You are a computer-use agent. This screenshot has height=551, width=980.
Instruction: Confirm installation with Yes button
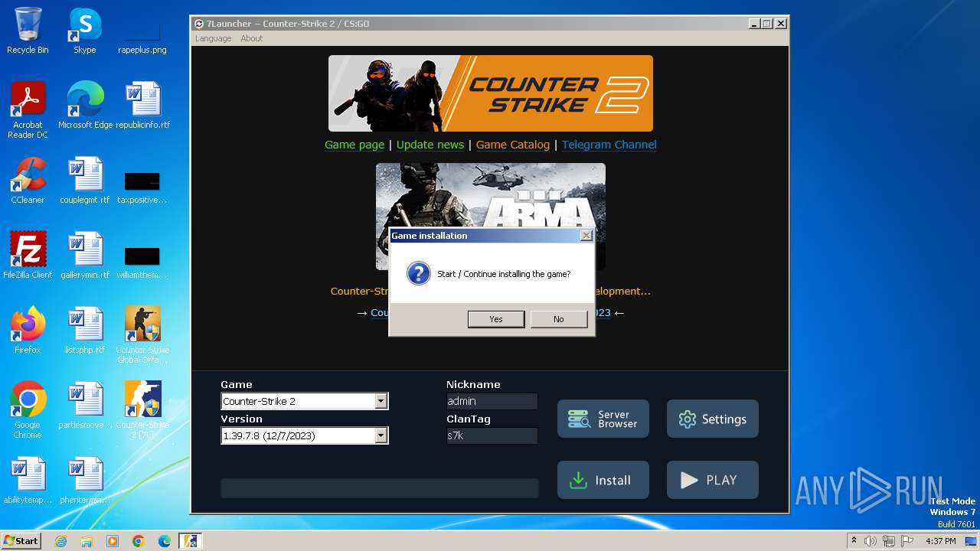pos(496,319)
